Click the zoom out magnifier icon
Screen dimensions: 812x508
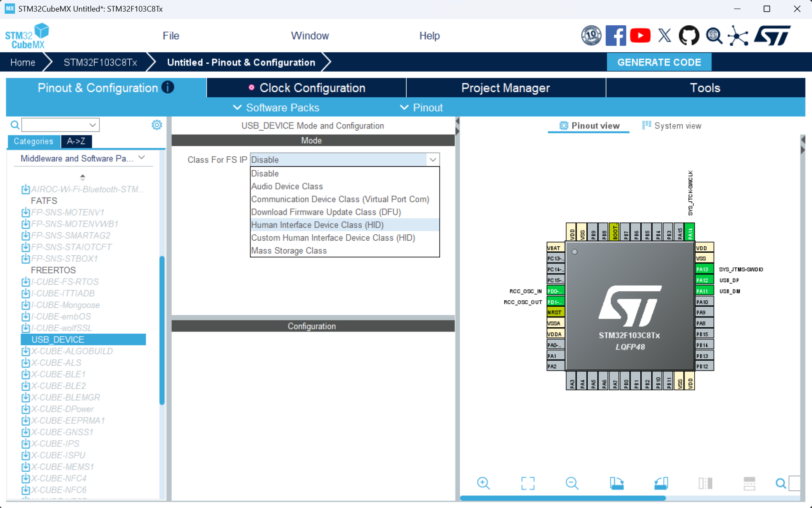click(572, 483)
